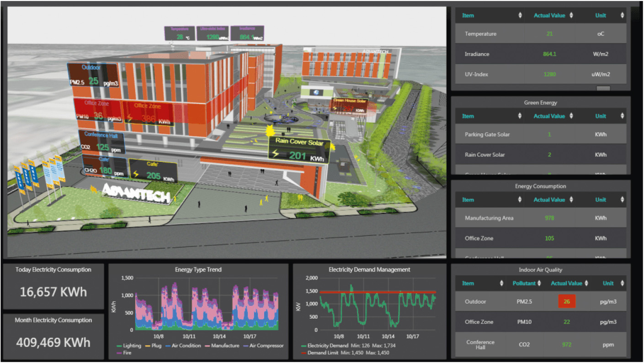
Task: Toggle Fire series in legend
Action: pyautogui.click(x=124, y=353)
